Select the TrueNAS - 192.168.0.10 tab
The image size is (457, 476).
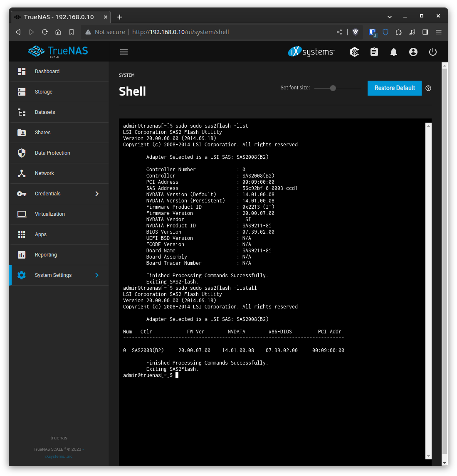click(x=59, y=17)
